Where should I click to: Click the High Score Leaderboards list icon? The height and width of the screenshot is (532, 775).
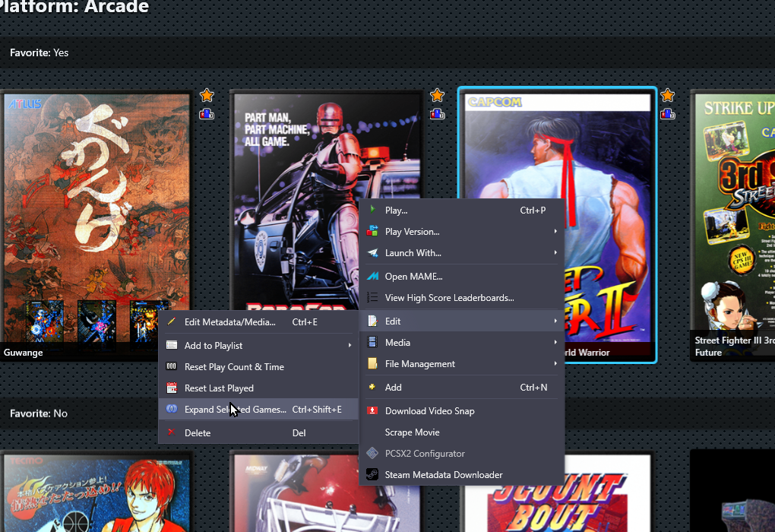372,297
